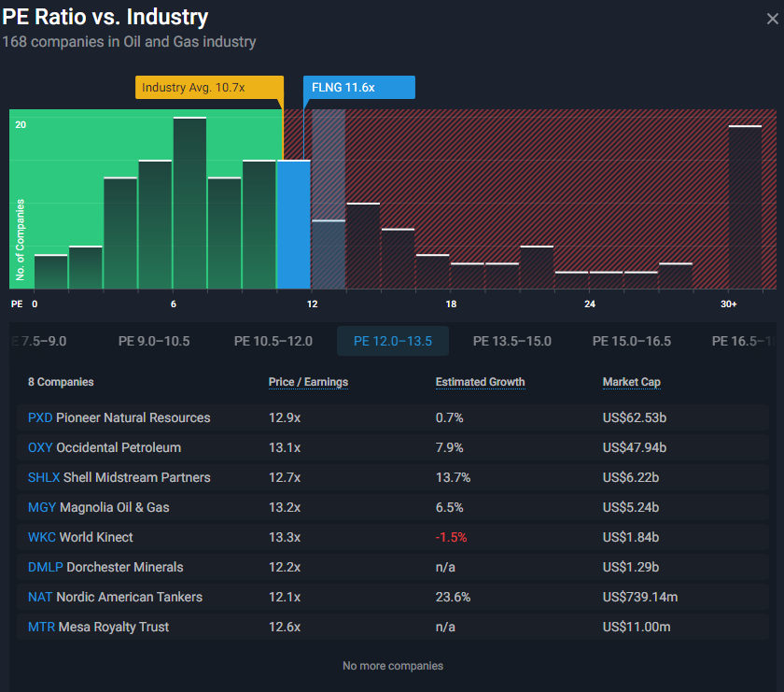The width and height of the screenshot is (784, 692).
Task: Open the PXD ticker link
Action: pyautogui.click(x=40, y=417)
